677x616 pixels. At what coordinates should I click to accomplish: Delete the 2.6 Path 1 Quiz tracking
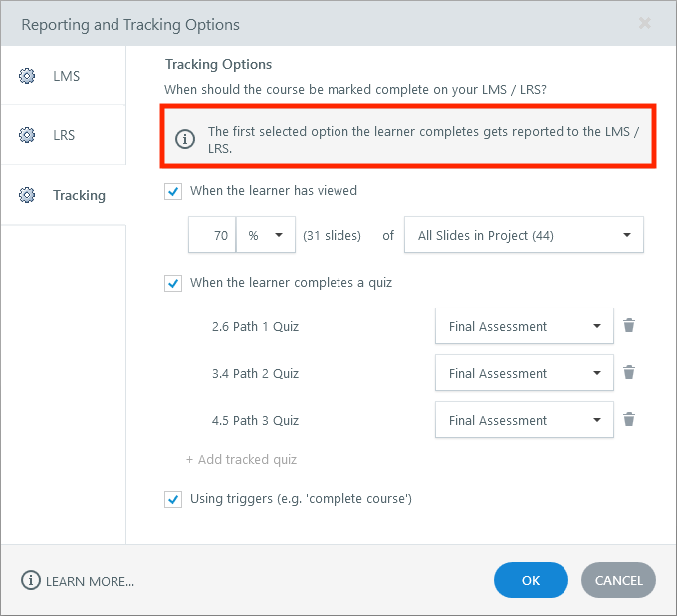629,325
